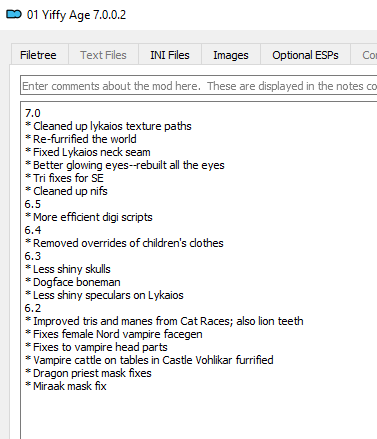The image size is (377, 439).
Task: Click 'Dogface boneman' line
Action: 73,282
